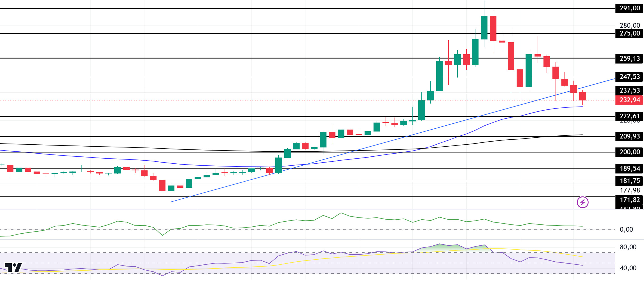Screen dimensions: 644x284
Task: Click the purple lightning bolt replay icon
Action: (582, 202)
